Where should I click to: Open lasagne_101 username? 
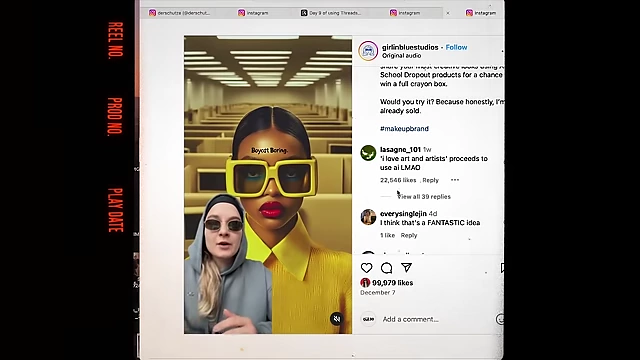(400, 149)
